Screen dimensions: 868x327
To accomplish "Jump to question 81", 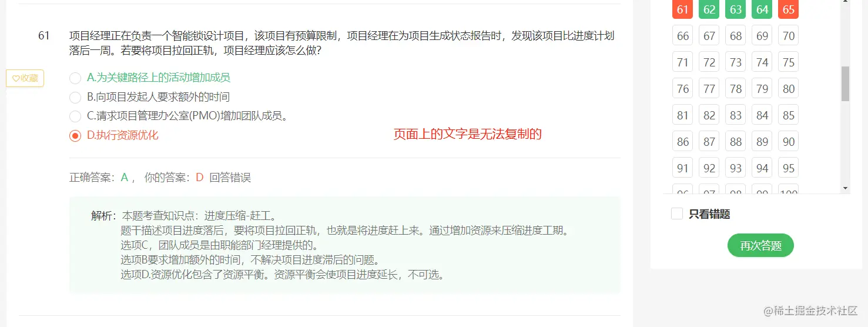I will [682, 115].
